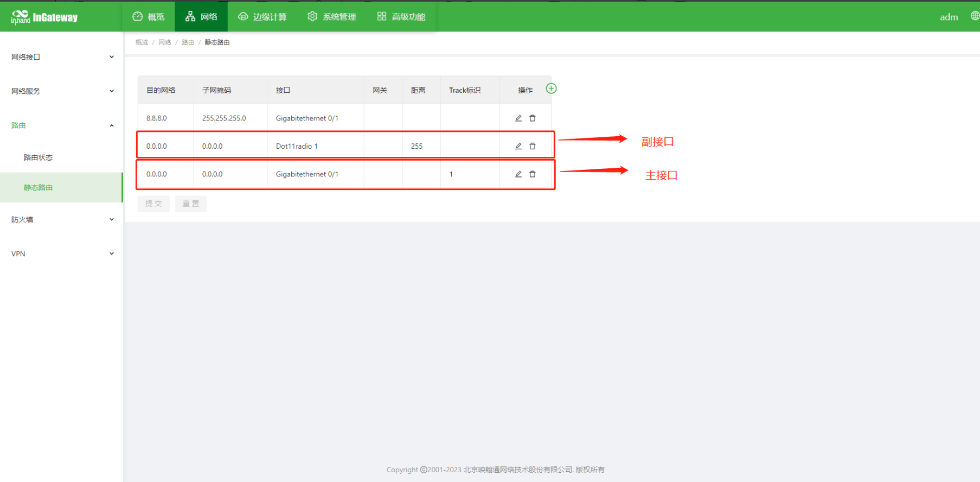Edit the 8.8.8.0 route entry
Screen dimensions: 980x482
click(x=518, y=118)
